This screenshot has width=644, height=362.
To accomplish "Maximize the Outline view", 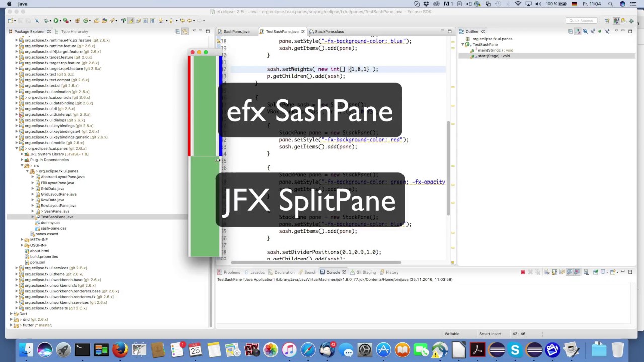I will [x=630, y=31].
